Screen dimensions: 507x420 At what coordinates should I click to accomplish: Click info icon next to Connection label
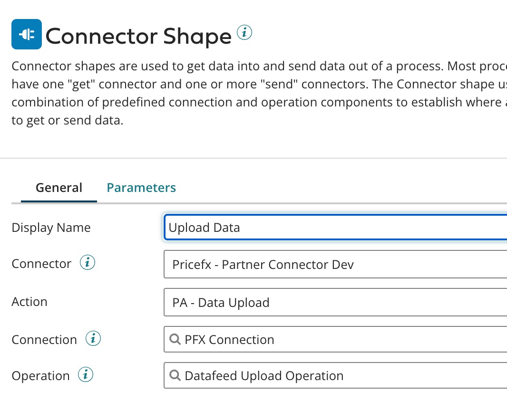(93, 339)
